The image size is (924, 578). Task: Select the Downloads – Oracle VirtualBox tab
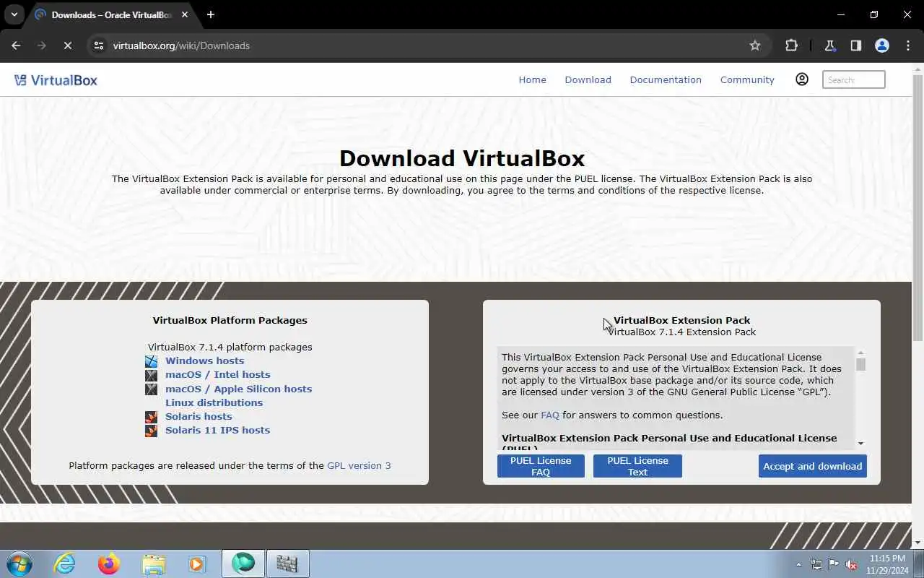(x=112, y=14)
